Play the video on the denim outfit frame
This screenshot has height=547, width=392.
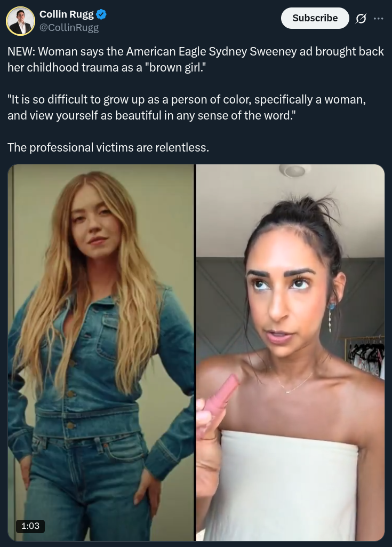coord(101,352)
